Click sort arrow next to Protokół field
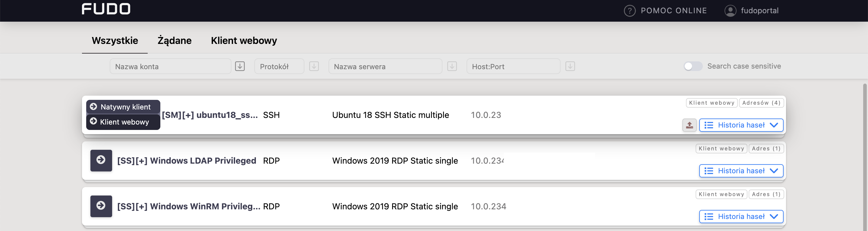Viewport: 868px width, 231px height. (x=314, y=66)
